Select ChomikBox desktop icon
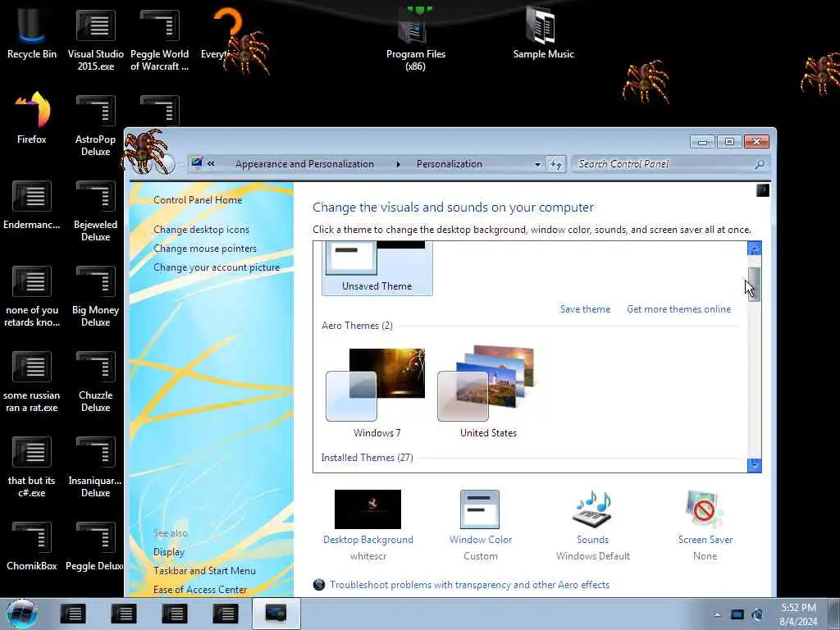The width and height of the screenshot is (840, 630). click(x=32, y=546)
